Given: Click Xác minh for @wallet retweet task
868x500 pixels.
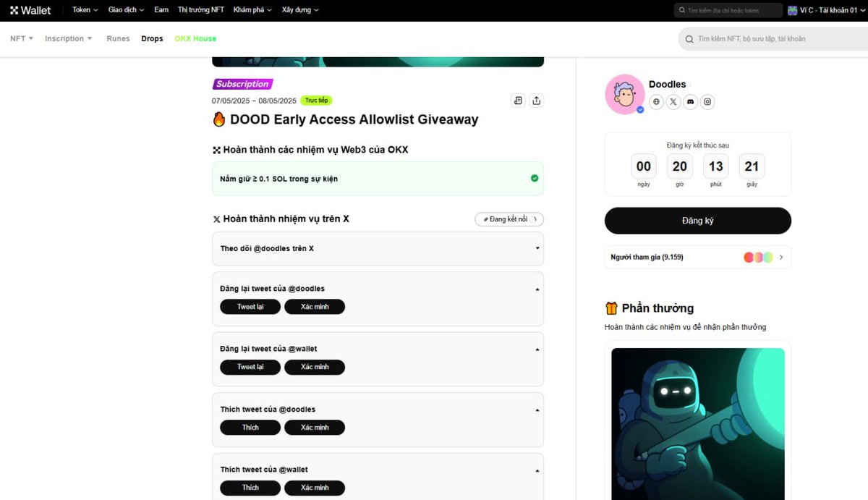Looking at the screenshot, I should (315, 367).
